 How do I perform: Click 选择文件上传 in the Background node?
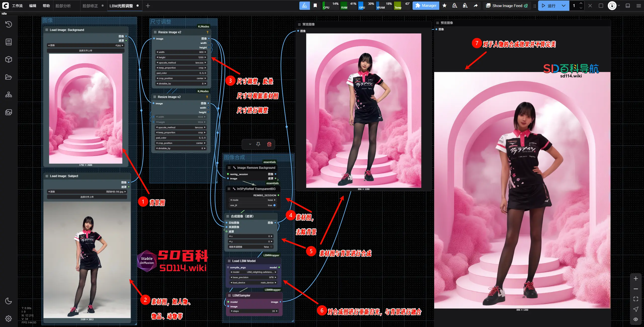pyautogui.click(x=86, y=51)
